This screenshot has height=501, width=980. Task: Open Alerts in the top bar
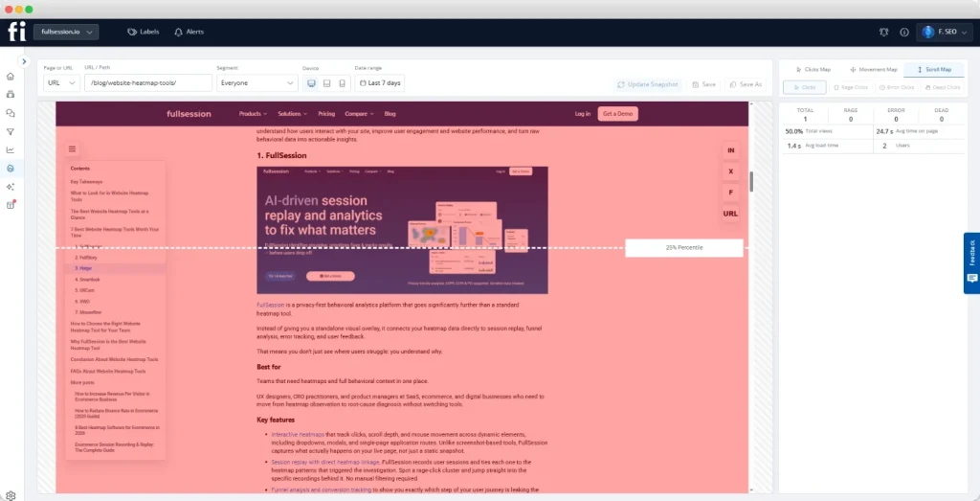click(x=189, y=32)
